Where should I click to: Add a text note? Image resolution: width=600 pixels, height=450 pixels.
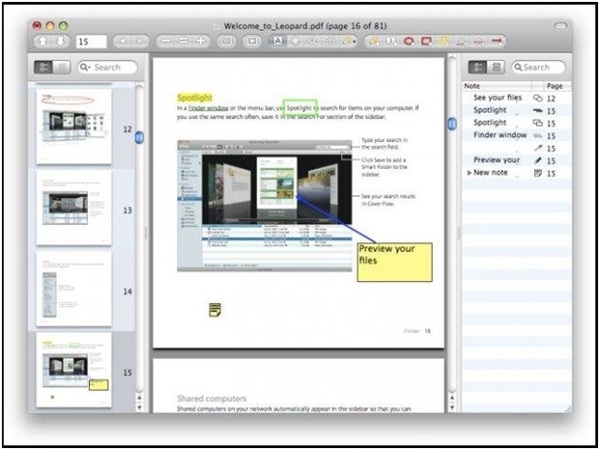[374, 41]
